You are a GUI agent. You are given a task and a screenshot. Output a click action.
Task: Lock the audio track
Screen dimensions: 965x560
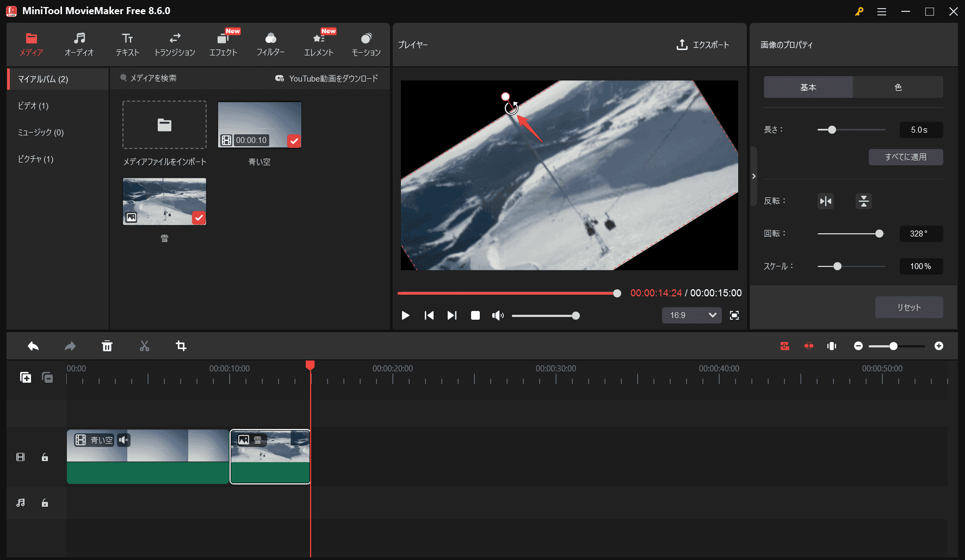coord(45,503)
